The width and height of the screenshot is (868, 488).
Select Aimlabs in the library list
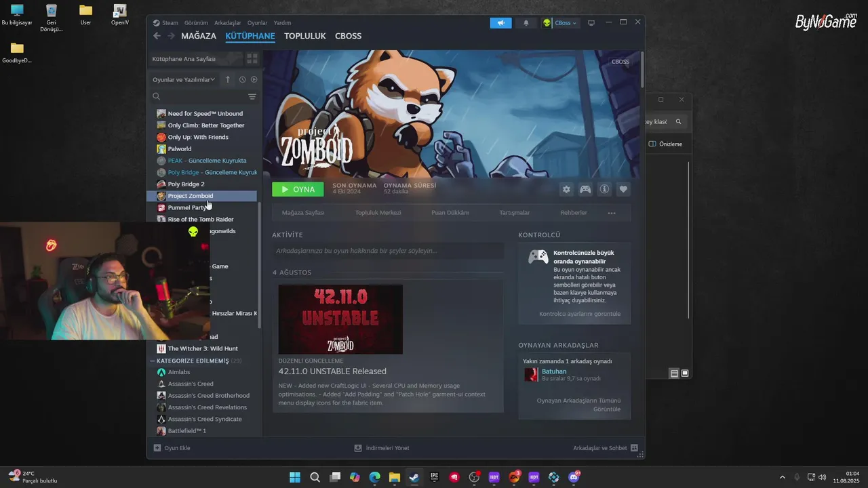tap(179, 372)
